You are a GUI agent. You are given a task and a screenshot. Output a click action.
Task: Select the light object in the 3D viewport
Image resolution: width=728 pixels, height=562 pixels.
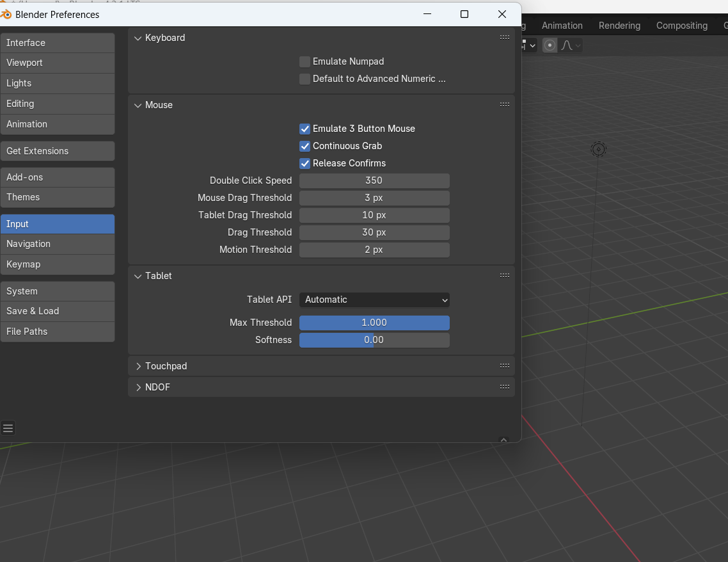[x=599, y=149]
